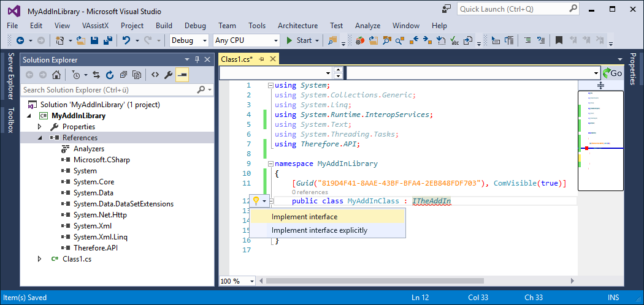
Task: Click the View Code icon in Solution Explorer
Action: [x=155, y=75]
